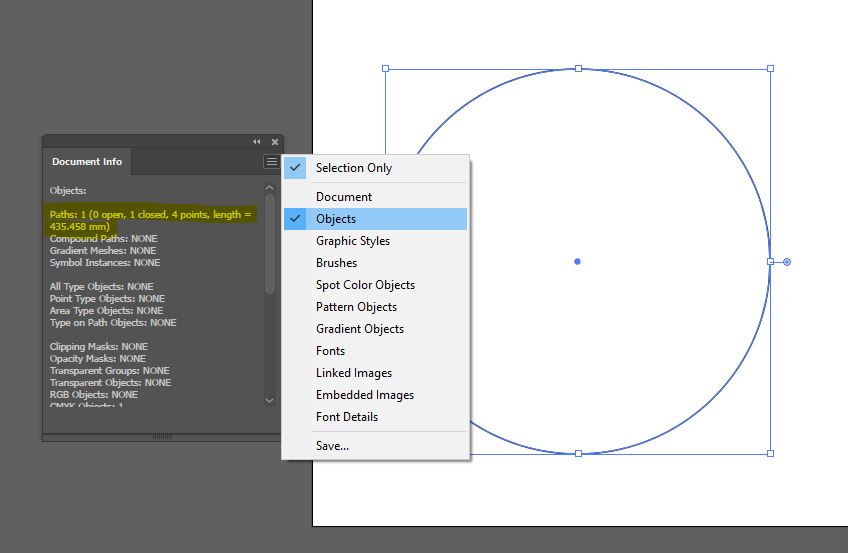Click the panel's vertical scrollbar thumb
The image size is (848, 553).
[270, 242]
